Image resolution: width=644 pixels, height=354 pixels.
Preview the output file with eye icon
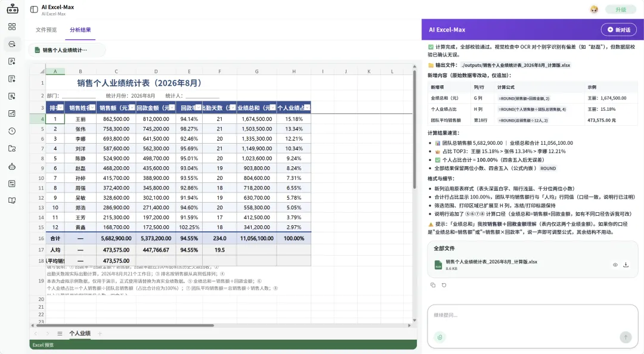(615, 265)
